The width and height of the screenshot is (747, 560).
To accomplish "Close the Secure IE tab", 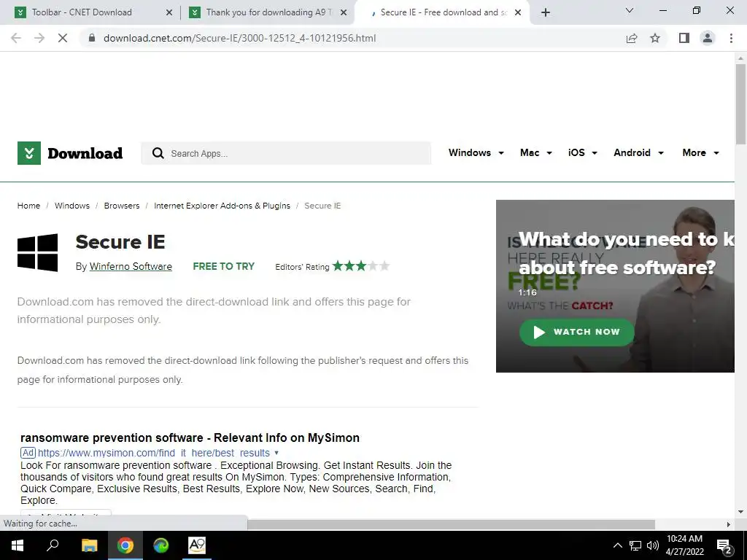I will coord(519,12).
